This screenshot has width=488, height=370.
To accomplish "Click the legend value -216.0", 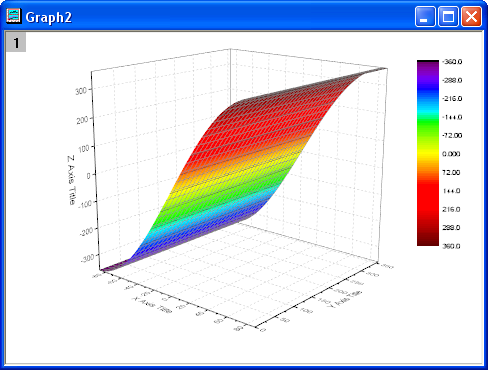I will pyautogui.click(x=452, y=99).
